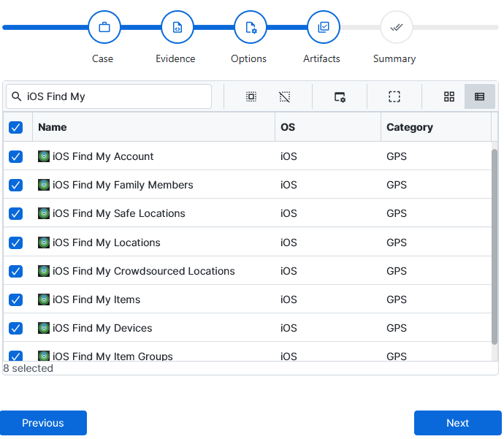Click the Case step label

coord(102,59)
